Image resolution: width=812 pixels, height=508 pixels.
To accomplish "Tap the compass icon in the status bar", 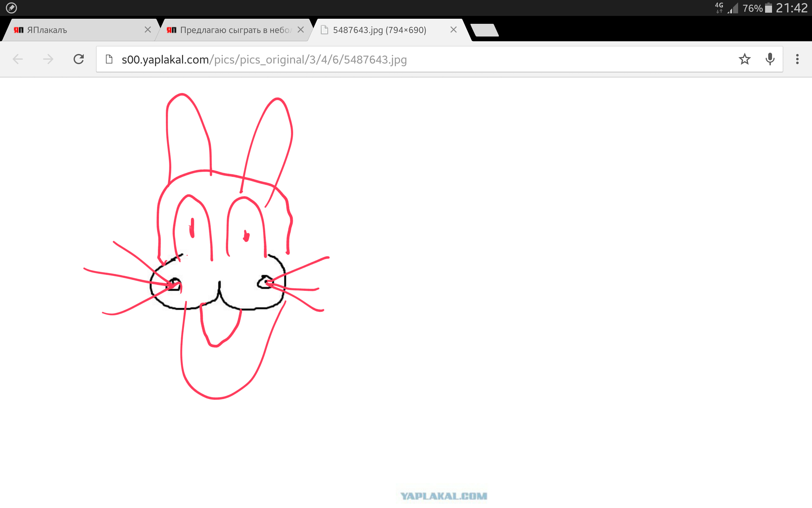I will (11, 8).
